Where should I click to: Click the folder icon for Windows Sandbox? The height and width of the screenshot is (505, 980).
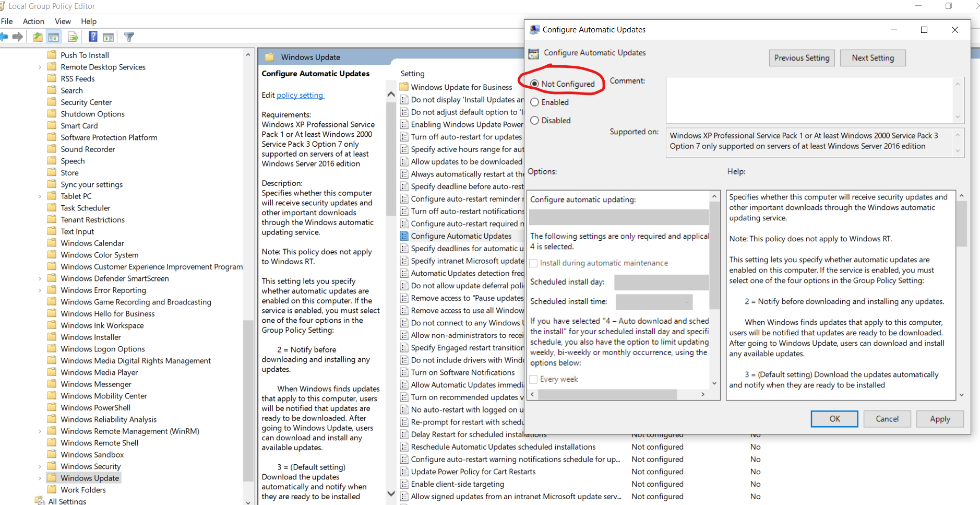(x=52, y=454)
